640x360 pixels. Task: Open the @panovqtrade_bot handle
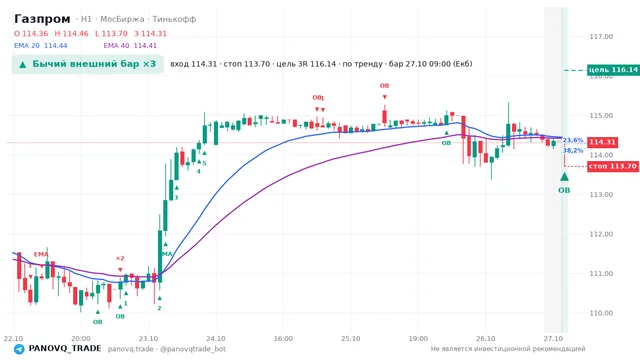point(193,349)
